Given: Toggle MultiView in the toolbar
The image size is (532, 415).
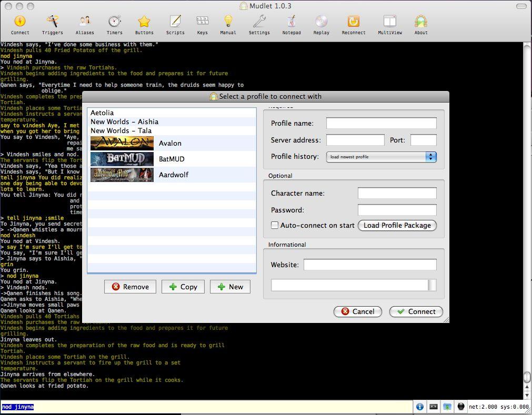Looking at the screenshot, I should click(390, 22).
